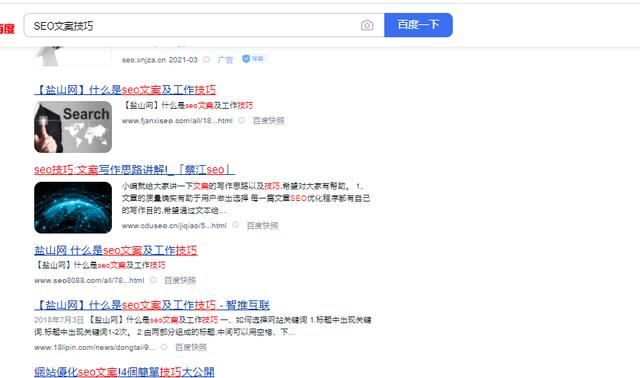Screen dimensions: 640x378
Task: Click the www.18lipin.com/news/dongtai/9... URL
Action: 95,347
